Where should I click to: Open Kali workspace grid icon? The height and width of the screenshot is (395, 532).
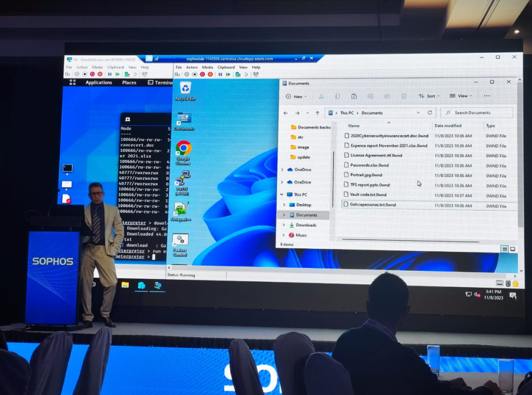73,82
